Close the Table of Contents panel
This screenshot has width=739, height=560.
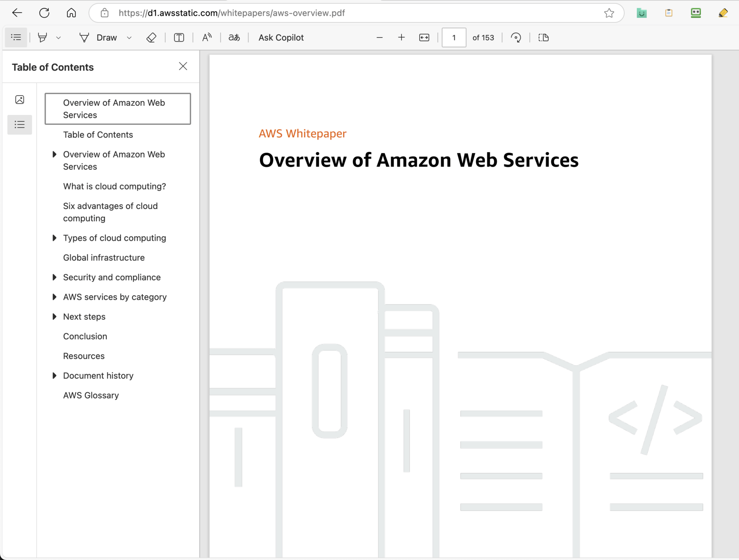(x=183, y=66)
